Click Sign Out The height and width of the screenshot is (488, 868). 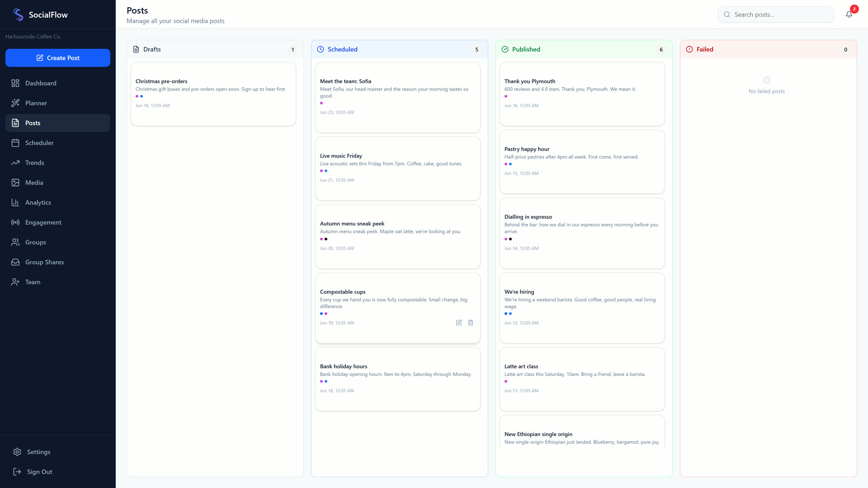pos(58,472)
